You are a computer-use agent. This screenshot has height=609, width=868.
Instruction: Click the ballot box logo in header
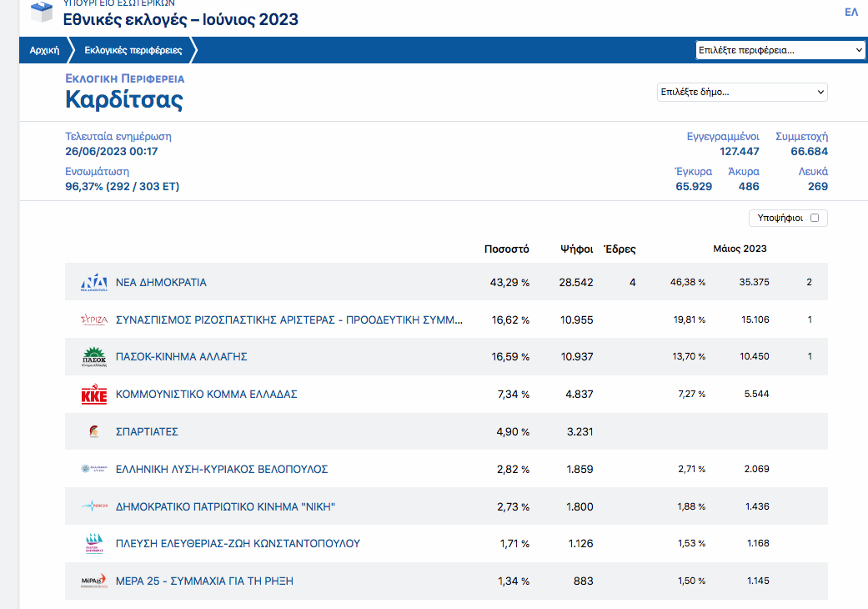tap(41, 13)
